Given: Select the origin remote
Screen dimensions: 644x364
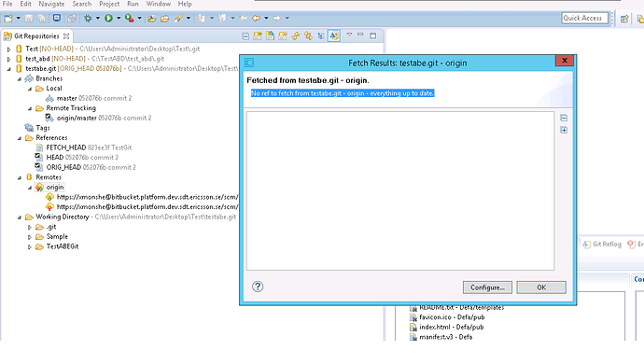Looking at the screenshot, I should tap(49, 187).
